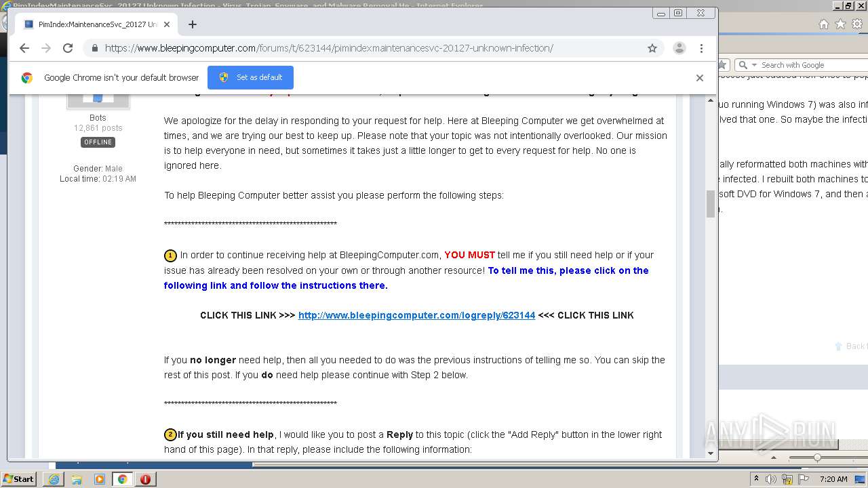Open Internet Explorer from the taskbar
The width and height of the screenshot is (868, 488).
pyautogui.click(x=54, y=479)
